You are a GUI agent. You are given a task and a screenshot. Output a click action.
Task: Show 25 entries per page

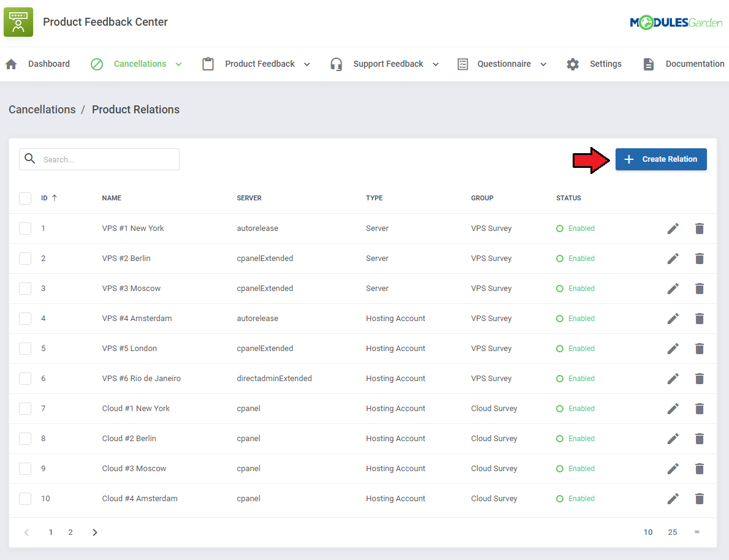pyautogui.click(x=672, y=532)
